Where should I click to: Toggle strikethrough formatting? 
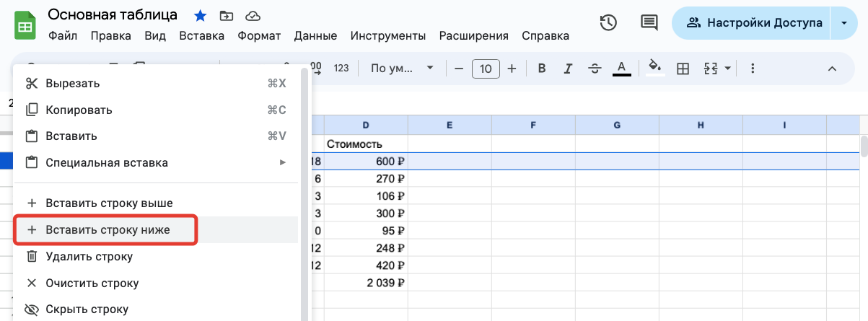tap(595, 69)
